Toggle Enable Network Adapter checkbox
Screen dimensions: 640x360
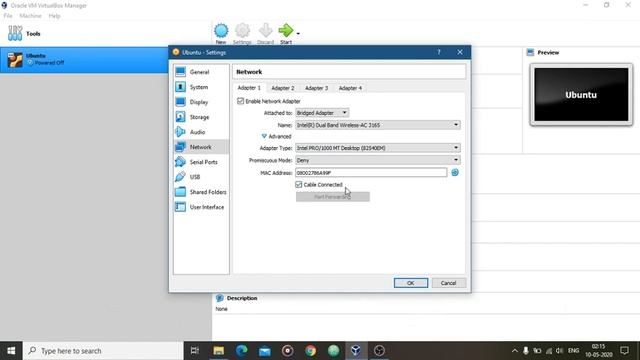(x=240, y=101)
